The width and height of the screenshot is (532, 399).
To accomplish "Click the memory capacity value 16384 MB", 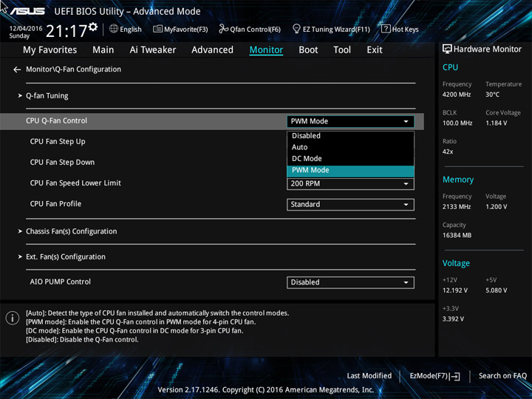I will 457,236.
